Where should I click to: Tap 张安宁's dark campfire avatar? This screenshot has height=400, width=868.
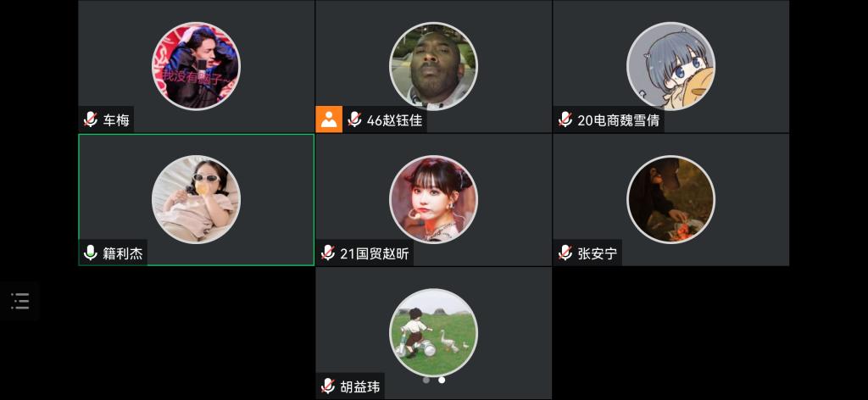tap(671, 200)
